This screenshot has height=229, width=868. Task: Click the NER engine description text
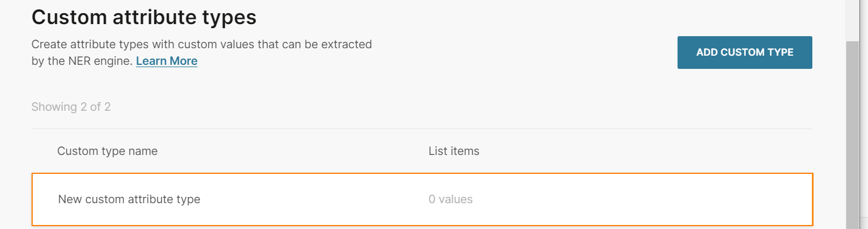point(202,52)
